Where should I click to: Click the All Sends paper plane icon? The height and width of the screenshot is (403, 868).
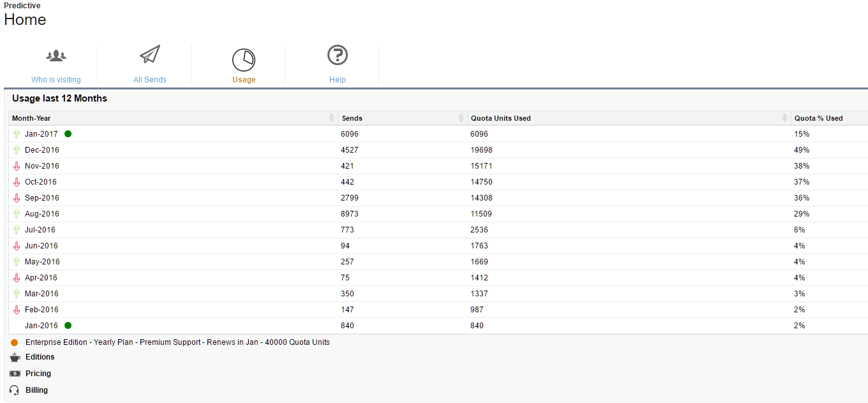click(x=150, y=55)
